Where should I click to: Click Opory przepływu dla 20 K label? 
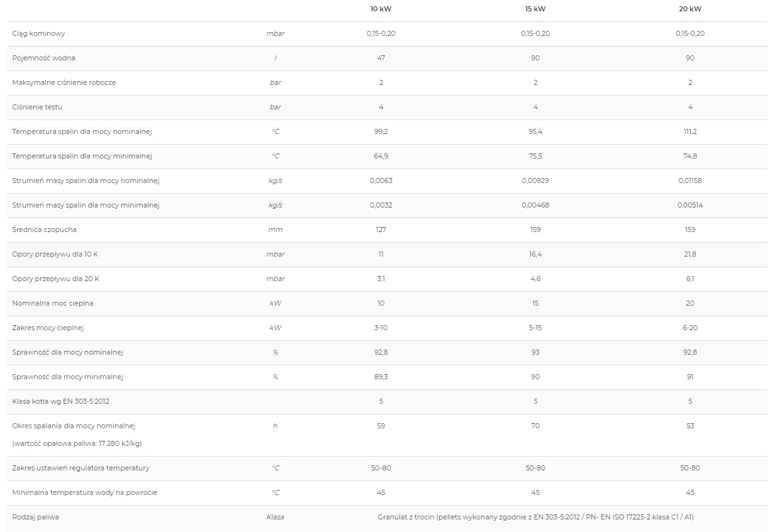[55, 279]
